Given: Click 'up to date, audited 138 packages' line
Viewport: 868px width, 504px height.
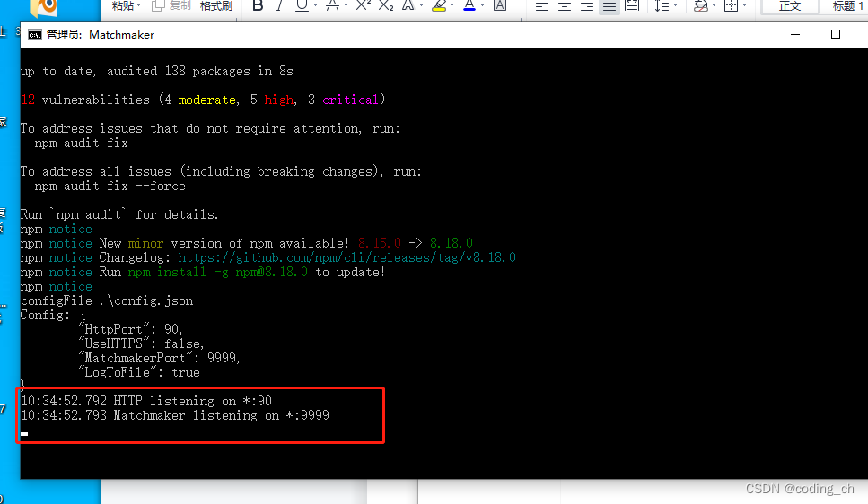Looking at the screenshot, I should (x=157, y=72).
